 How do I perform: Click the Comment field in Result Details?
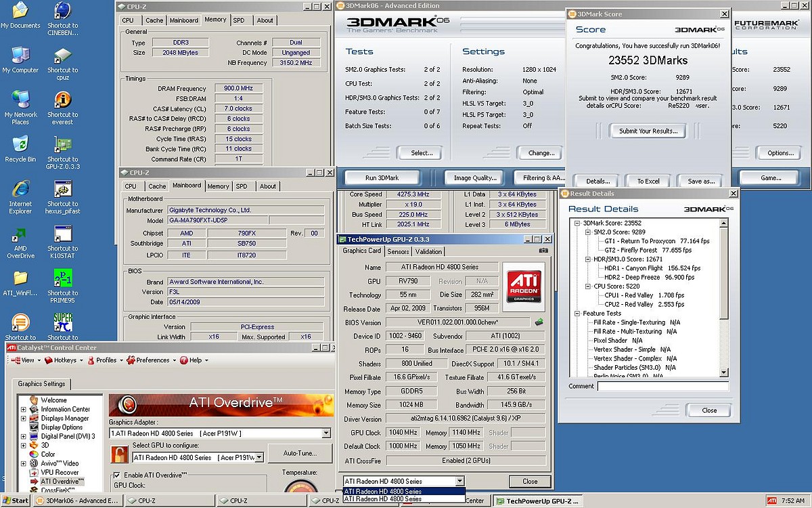point(663,386)
